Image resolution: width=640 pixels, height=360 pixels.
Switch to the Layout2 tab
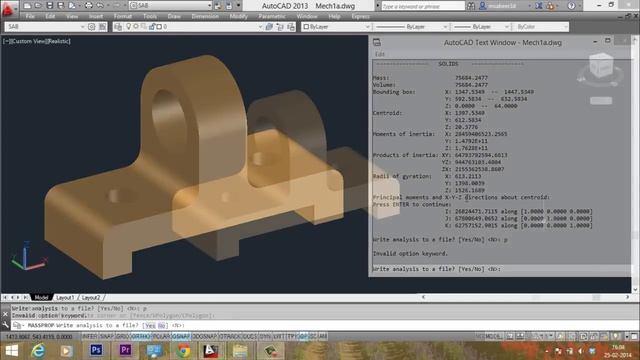[x=91, y=298]
